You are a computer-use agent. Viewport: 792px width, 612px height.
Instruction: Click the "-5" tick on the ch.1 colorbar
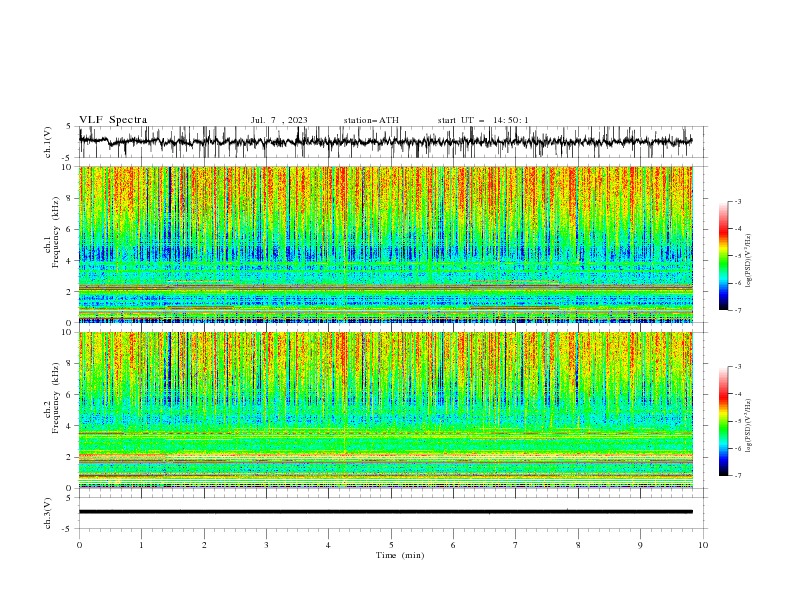(x=738, y=256)
